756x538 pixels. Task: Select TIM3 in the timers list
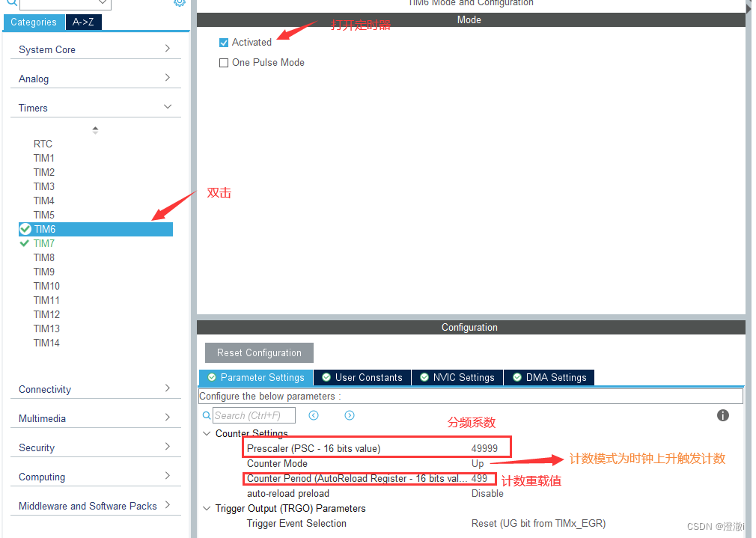point(44,186)
